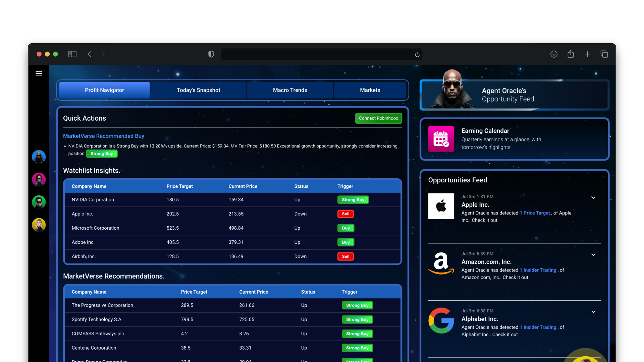Open the Macro Trends tab
The width and height of the screenshot is (644, 362).
(290, 90)
